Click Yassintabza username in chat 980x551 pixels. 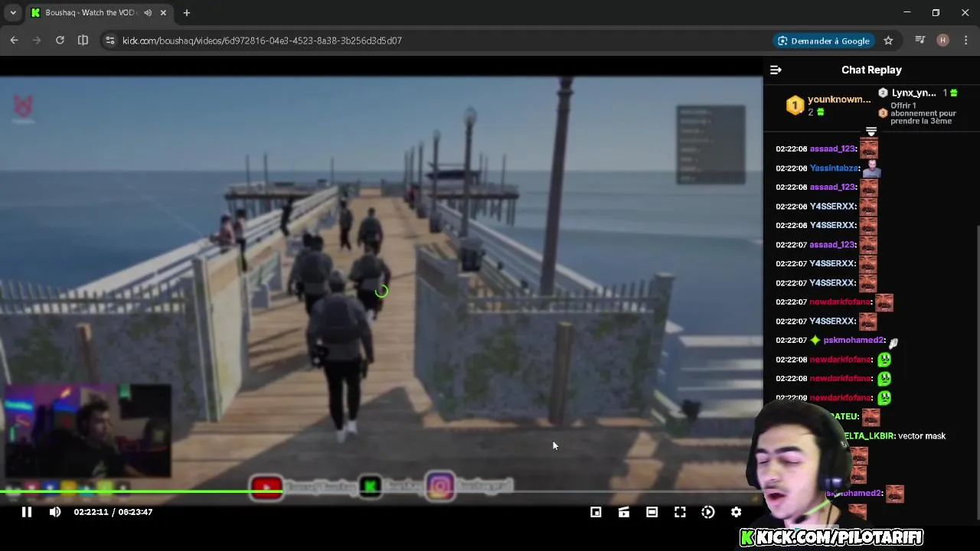click(x=834, y=168)
